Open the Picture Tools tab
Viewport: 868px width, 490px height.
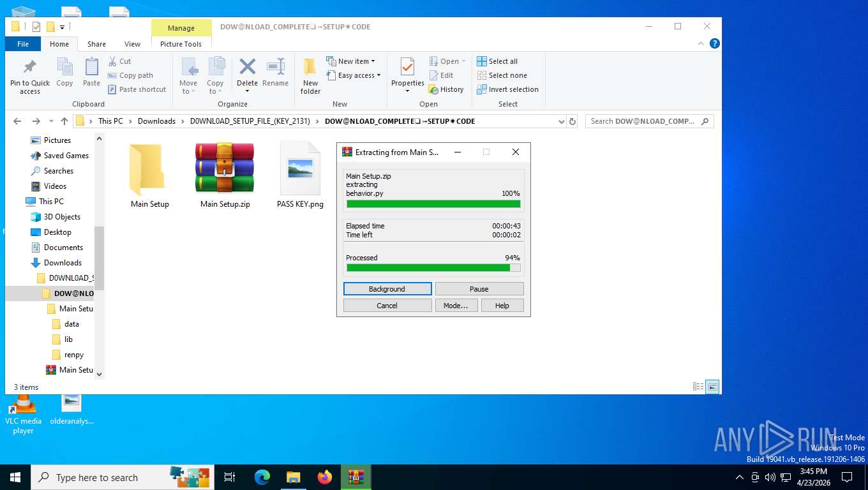(181, 44)
